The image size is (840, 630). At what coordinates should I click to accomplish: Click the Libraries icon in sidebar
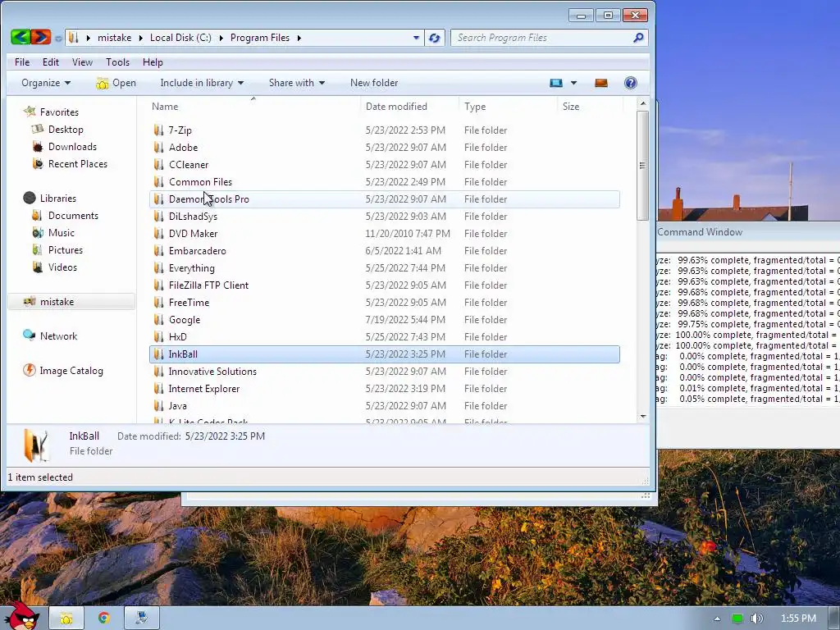coord(30,198)
